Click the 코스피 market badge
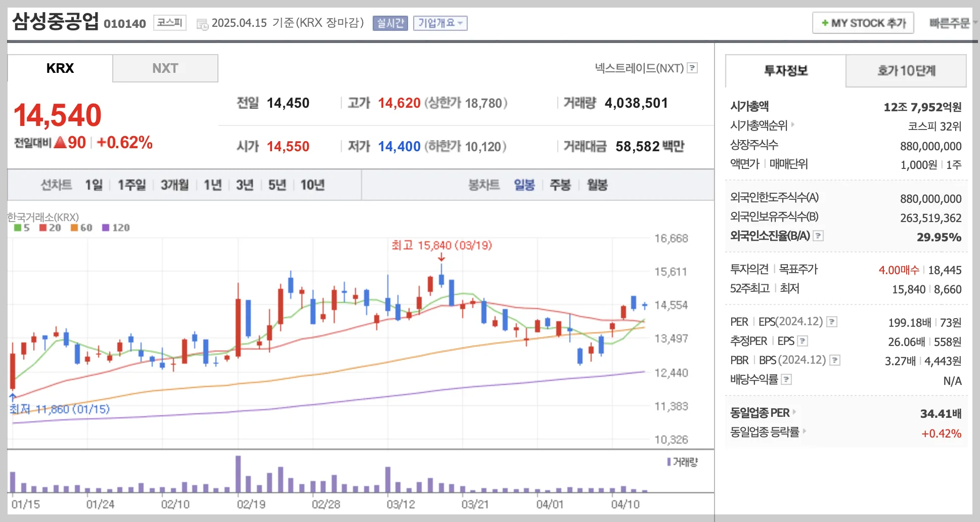This screenshot has height=522, width=980. 169,23
